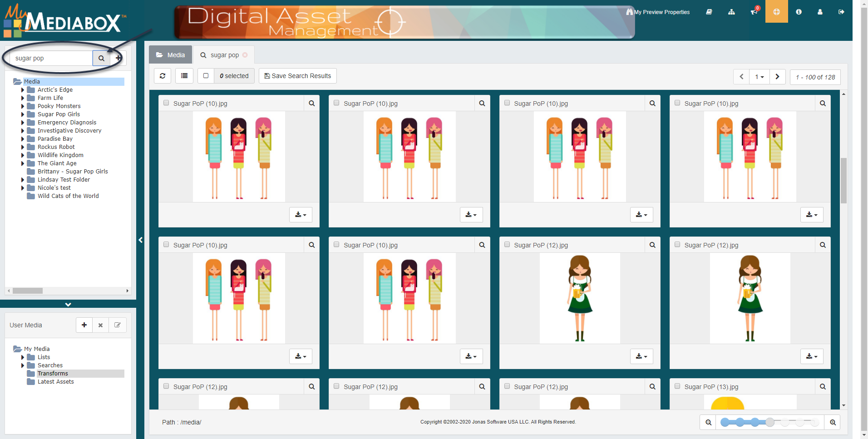Viewport: 868px width, 439px height.
Task: Click the Media tree horizontal scrollbar
Action: 28,291
